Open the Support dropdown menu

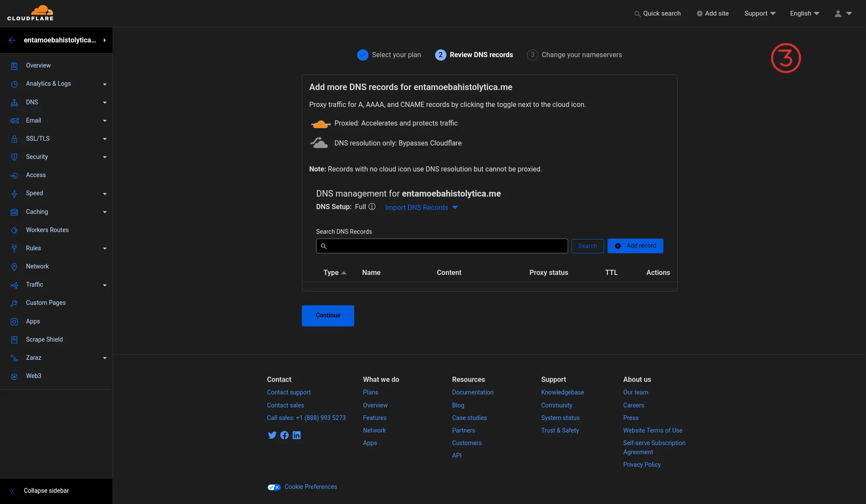coord(760,13)
